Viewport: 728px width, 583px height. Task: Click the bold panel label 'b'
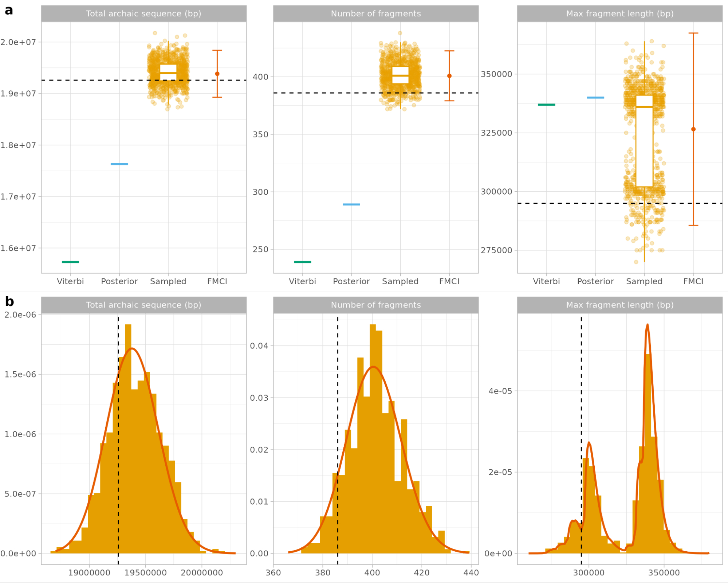tap(9, 302)
